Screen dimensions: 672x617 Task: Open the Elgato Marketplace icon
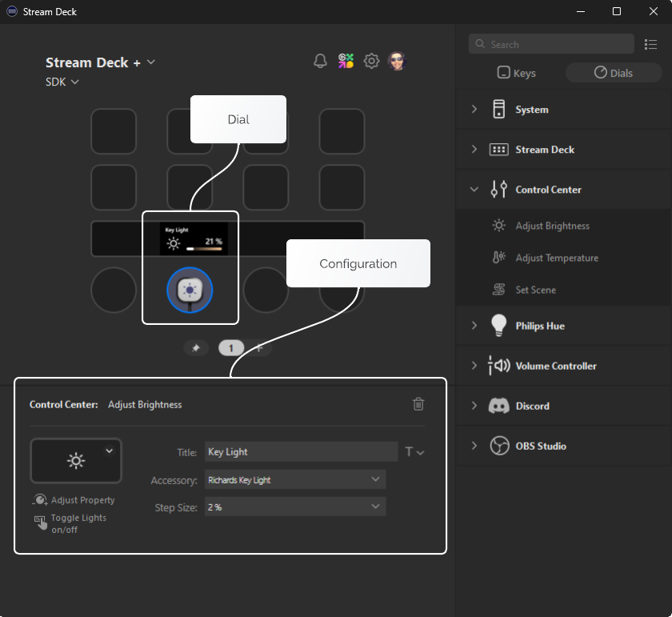(346, 60)
